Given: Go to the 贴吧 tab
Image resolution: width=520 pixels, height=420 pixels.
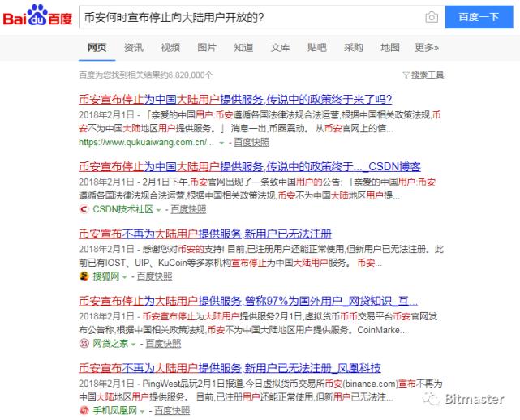Looking at the screenshot, I should click(x=316, y=48).
